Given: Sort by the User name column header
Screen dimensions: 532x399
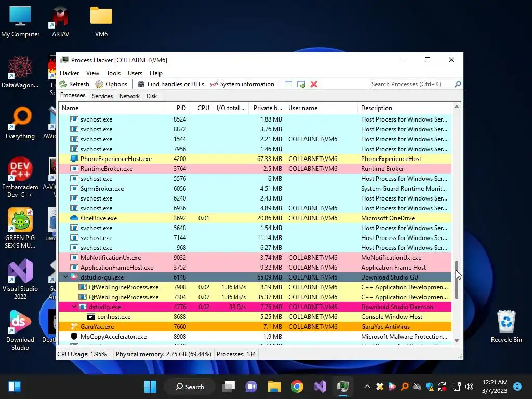Looking at the screenshot, I should point(321,108).
